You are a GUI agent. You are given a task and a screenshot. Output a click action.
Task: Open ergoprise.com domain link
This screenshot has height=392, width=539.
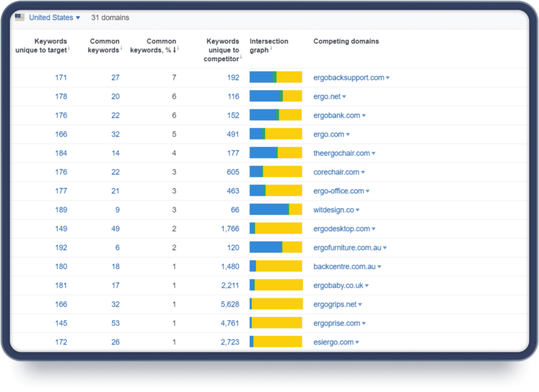(x=336, y=323)
